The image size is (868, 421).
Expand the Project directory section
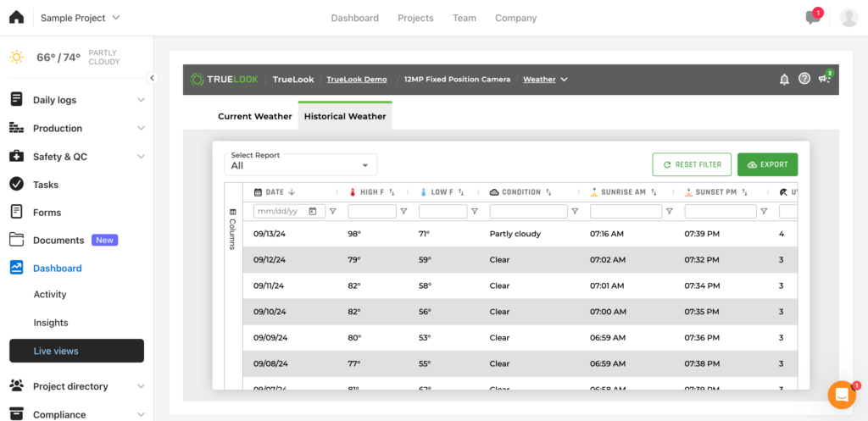tap(142, 386)
